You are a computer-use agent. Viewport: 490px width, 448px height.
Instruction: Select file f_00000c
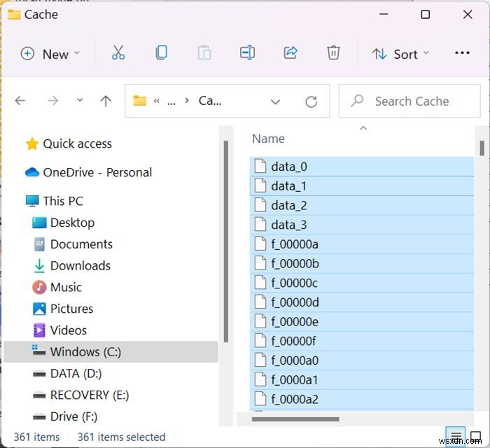(362, 283)
